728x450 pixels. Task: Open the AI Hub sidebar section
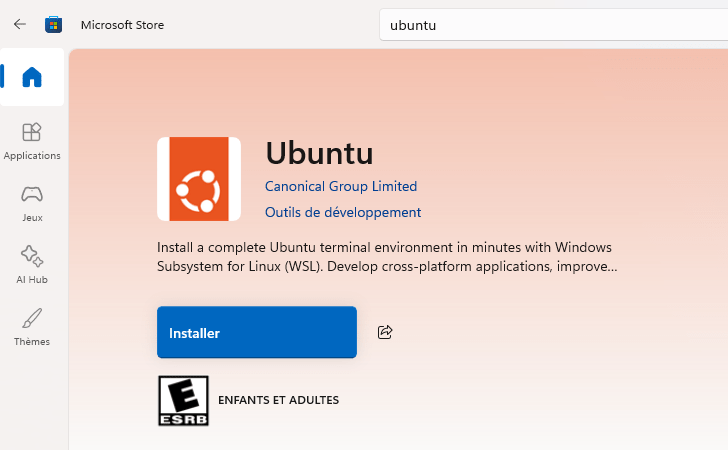[32, 266]
